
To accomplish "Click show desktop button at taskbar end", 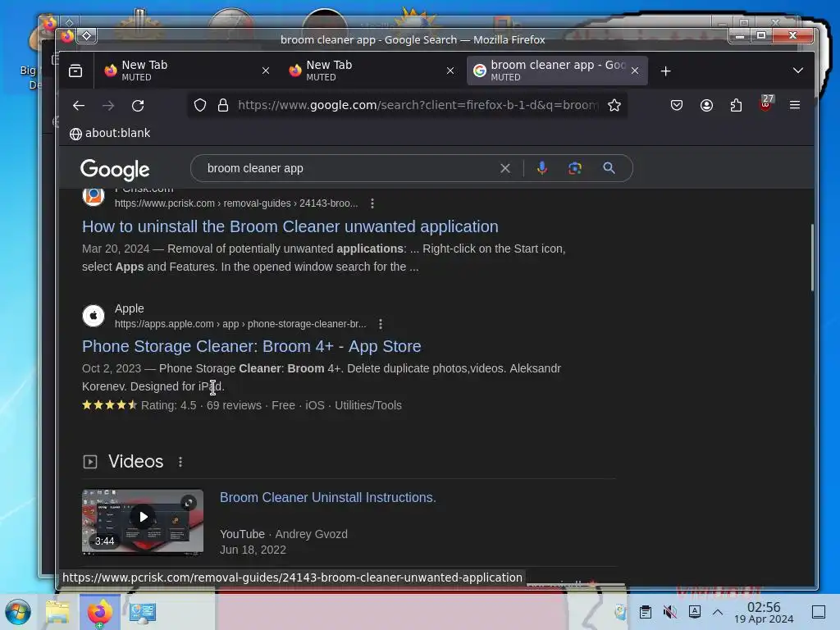I will [x=819, y=612].
